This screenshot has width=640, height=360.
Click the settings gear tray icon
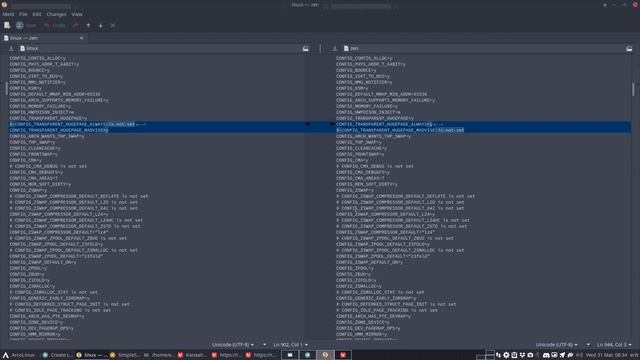[x=506, y=355]
